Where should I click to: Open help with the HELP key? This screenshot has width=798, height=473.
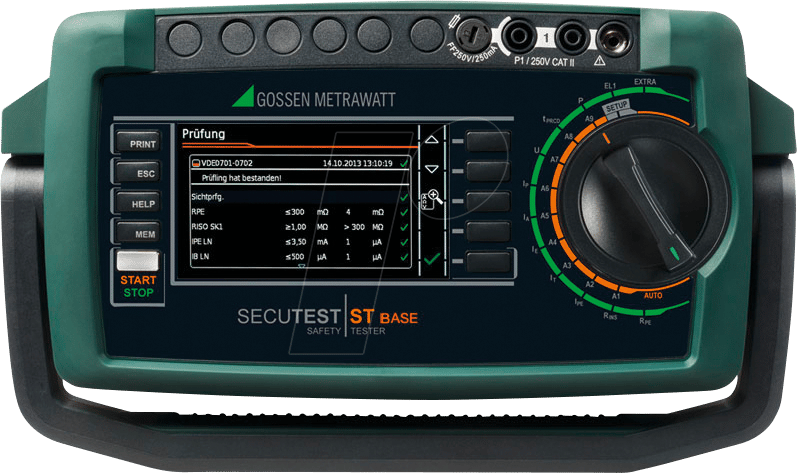[x=137, y=203]
